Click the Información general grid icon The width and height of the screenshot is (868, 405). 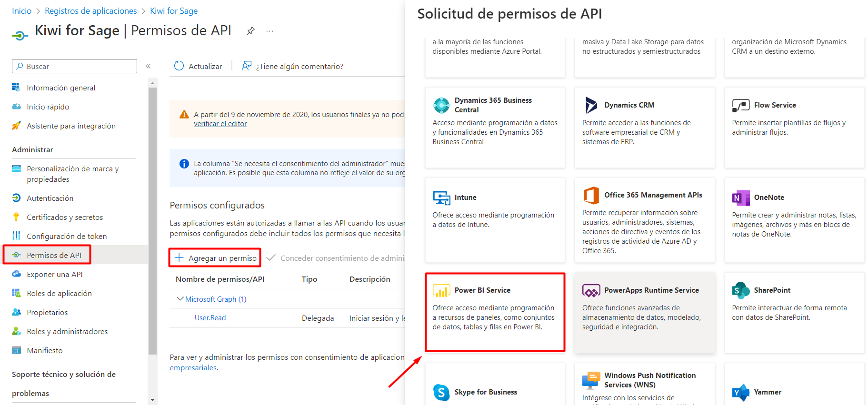(16, 87)
